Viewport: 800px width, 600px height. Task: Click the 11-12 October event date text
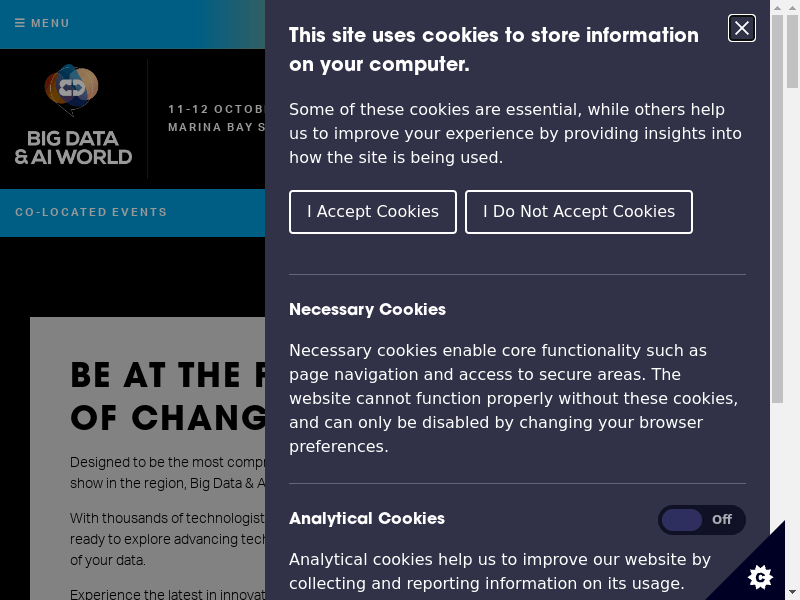pos(215,109)
